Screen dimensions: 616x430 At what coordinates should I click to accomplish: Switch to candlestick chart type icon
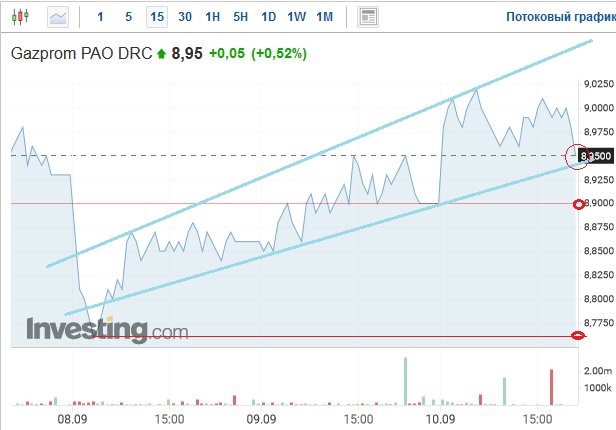[20, 17]
